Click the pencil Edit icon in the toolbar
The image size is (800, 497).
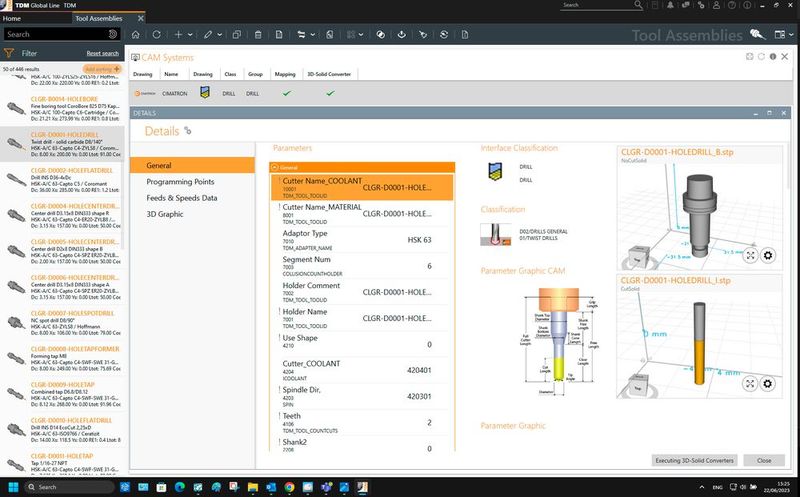208,35
